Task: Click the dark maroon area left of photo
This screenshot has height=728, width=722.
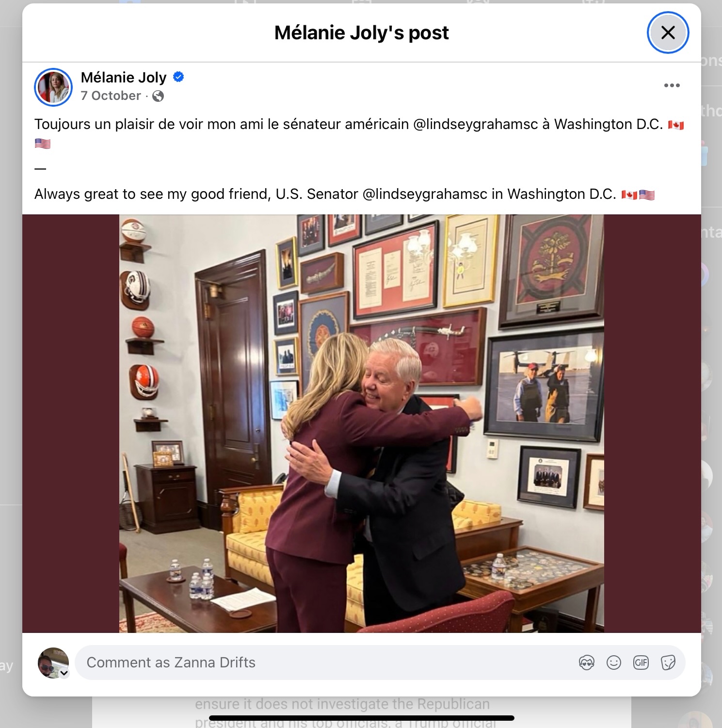Action: pos(71,423)
